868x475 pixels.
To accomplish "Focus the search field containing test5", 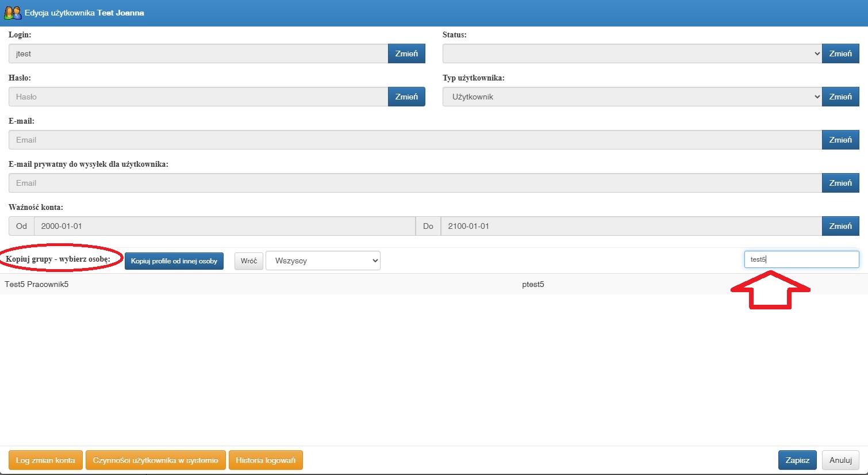I will coord(801,259).
